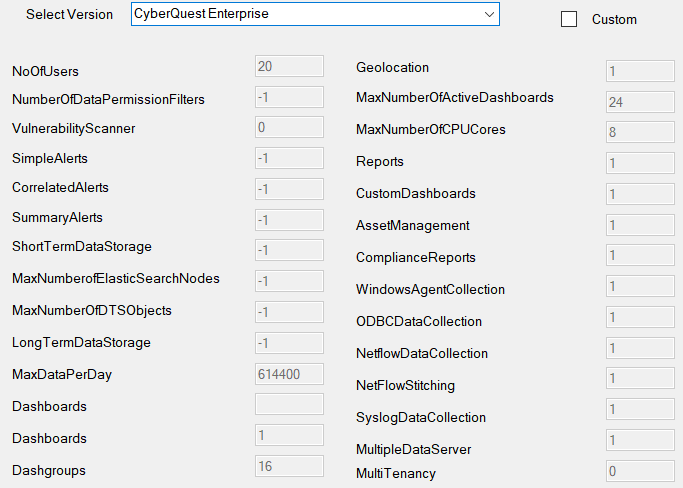Click the SummaryAlerts value field
The image size is (683, 488).
pos(289,220)
